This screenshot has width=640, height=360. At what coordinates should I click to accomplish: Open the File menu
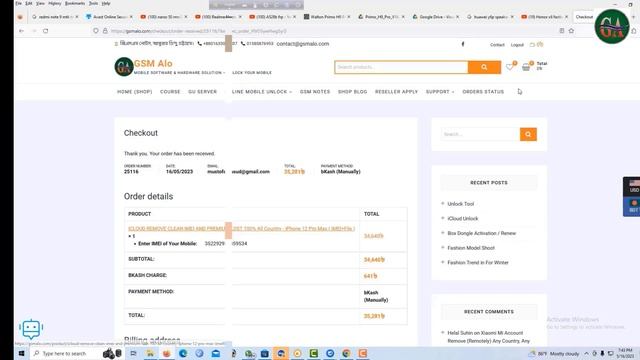coord(19,3)
